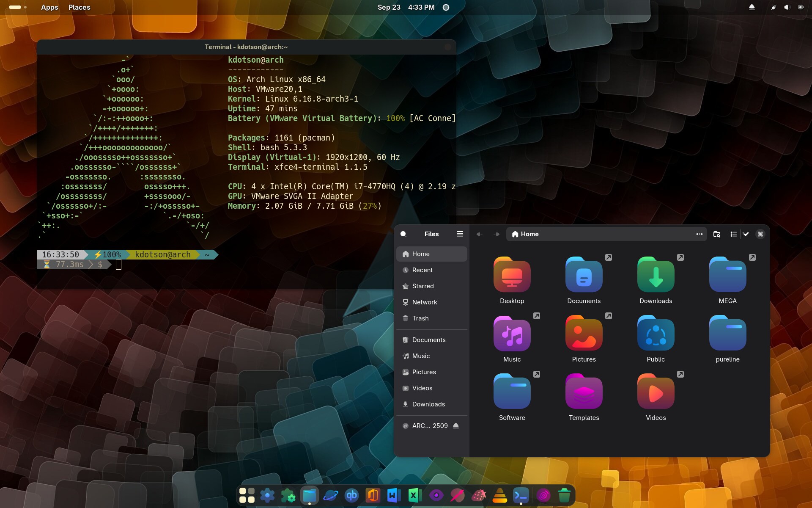Viewport: 812px width, 508px height.
Task: Open Documents bookmark in Files sidebar
Action: 432,340
